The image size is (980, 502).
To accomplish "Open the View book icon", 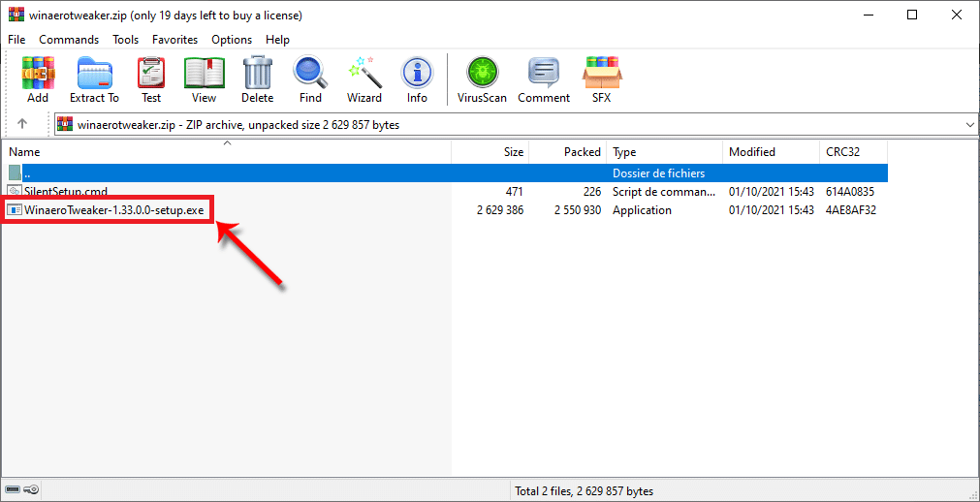I will tap(204, 80).
